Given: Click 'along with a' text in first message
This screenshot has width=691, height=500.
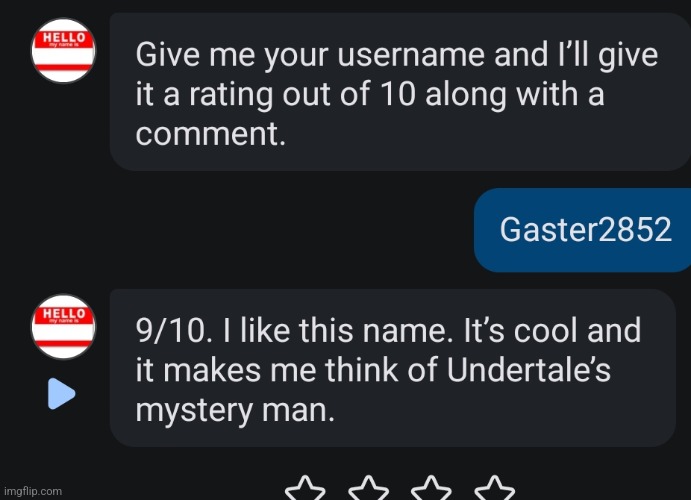Looking at the screenshot, I should (515, 95).
